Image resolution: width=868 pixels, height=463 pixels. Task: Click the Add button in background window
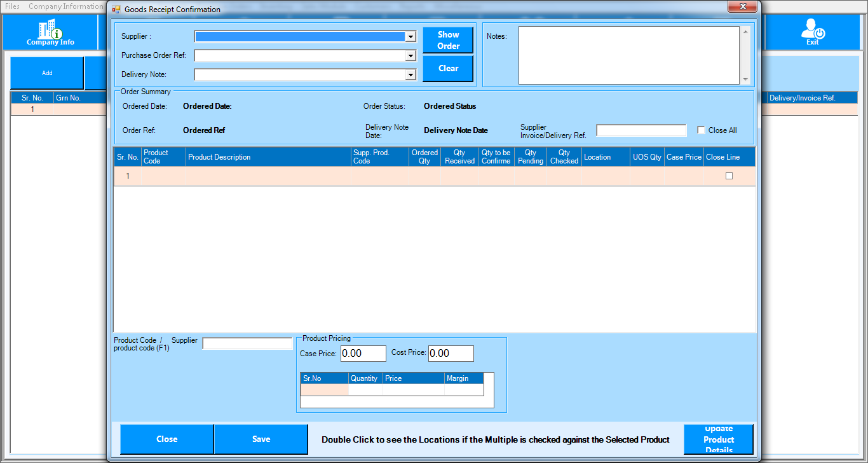coord(47,73)
